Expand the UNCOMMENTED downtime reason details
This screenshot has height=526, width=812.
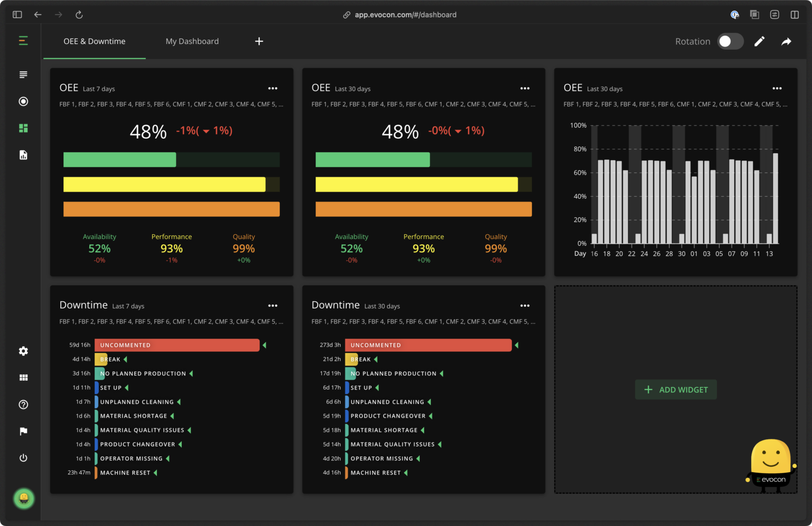tap(264, 345)
